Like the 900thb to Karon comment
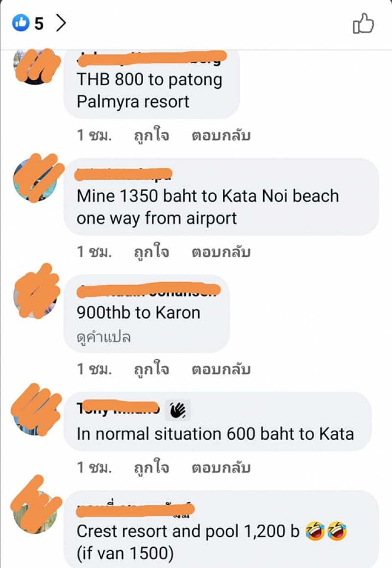Viewport: 392px width, 568px height. click(151, 369)
